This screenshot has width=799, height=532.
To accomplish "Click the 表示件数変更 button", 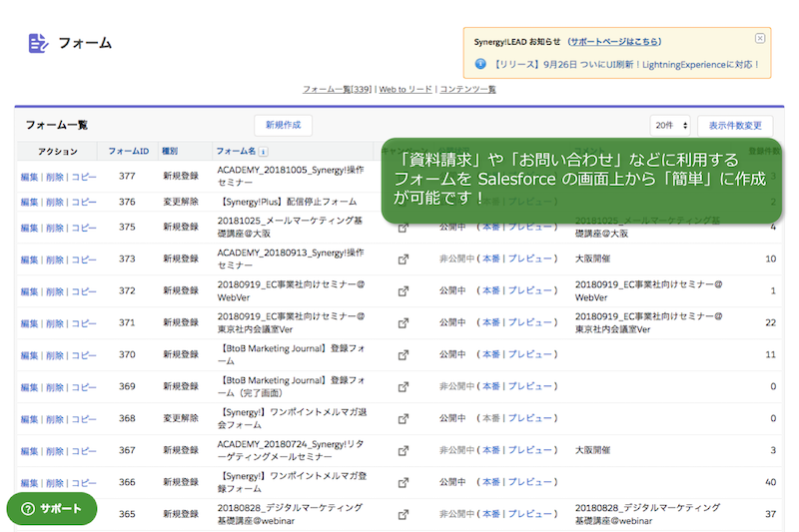I will tap(735, 125).
